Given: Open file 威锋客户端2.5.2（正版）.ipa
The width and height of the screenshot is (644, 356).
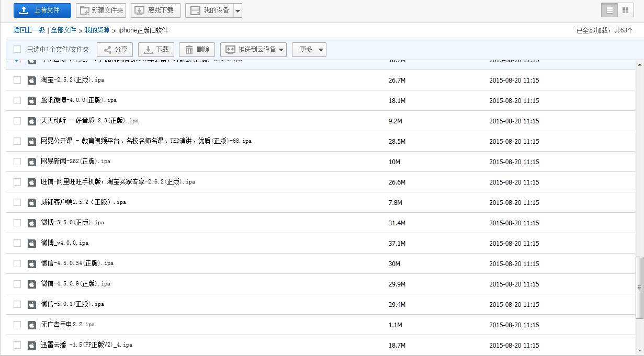Looking at the screenshot, I should pos(84,202).
